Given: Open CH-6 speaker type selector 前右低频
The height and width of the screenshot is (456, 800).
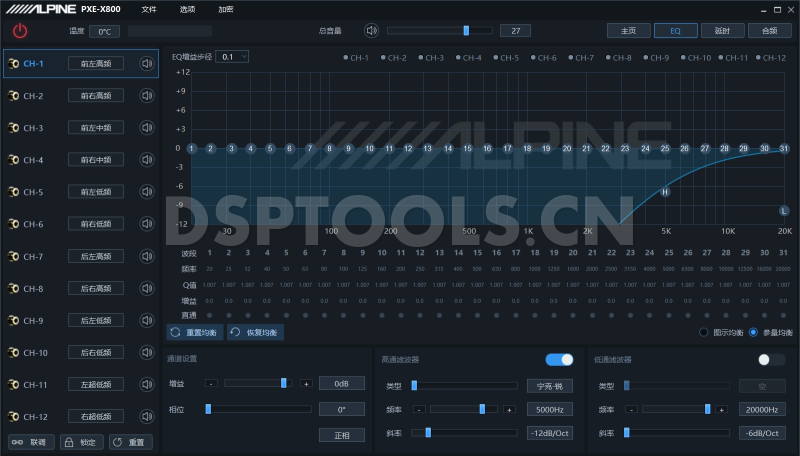Looking at the screenshot, I should pos(96,224).
